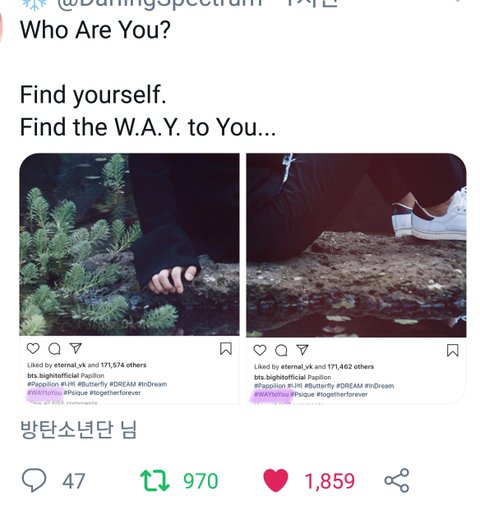Toggle bookmark on left Instagram post
This screenshot has width=480, height=514.
226,349
